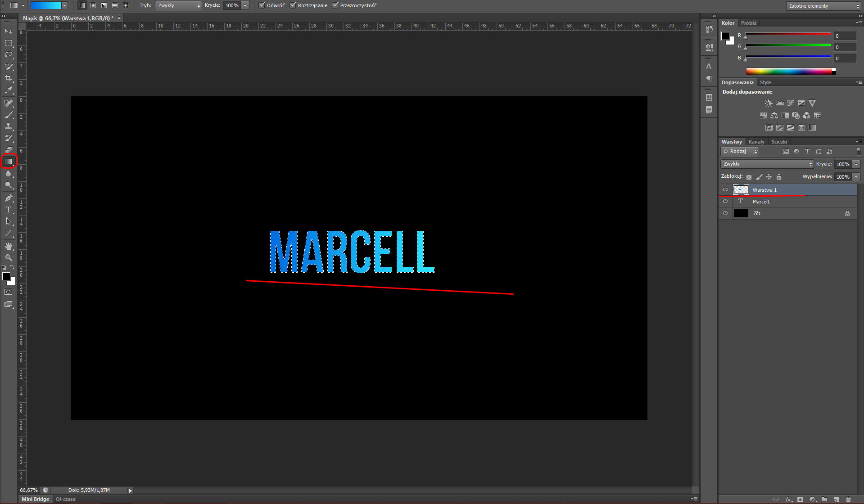Image resolution: width=864 pixels, height=504 pixels.
Task: Switch to the Kanały tab
Action: point(756,142)
